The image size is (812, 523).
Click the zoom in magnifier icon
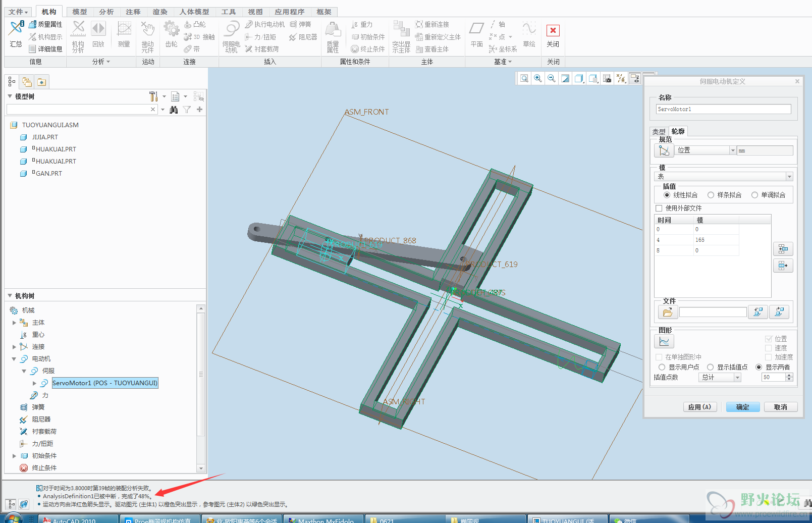[538, 78]
